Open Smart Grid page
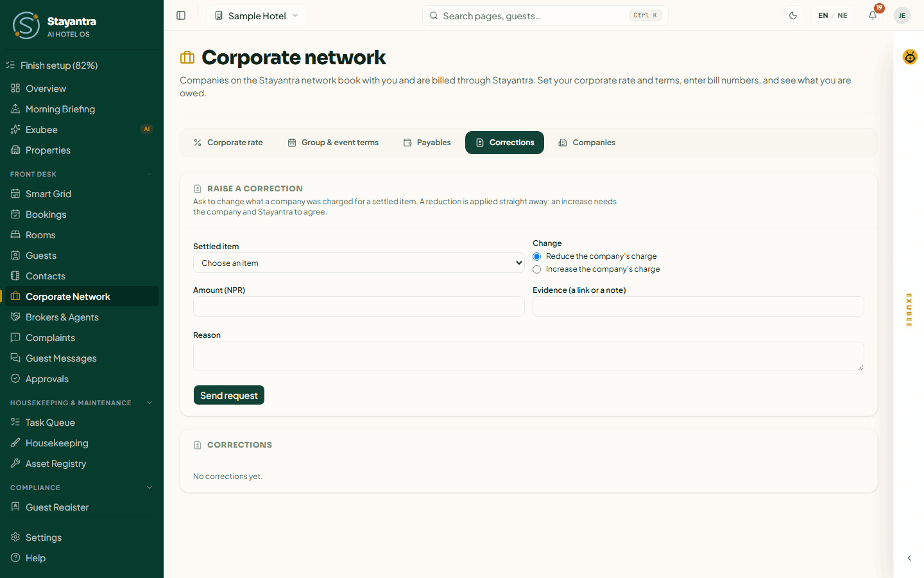Image resolution: width=924 pixels, height=578 pixels. point(81,194)
